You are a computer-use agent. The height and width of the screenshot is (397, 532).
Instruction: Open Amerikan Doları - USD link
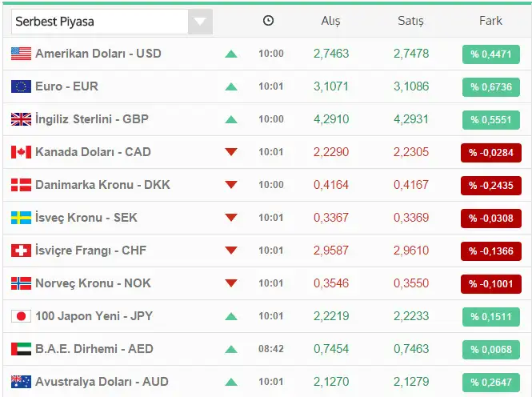point(98,54)
